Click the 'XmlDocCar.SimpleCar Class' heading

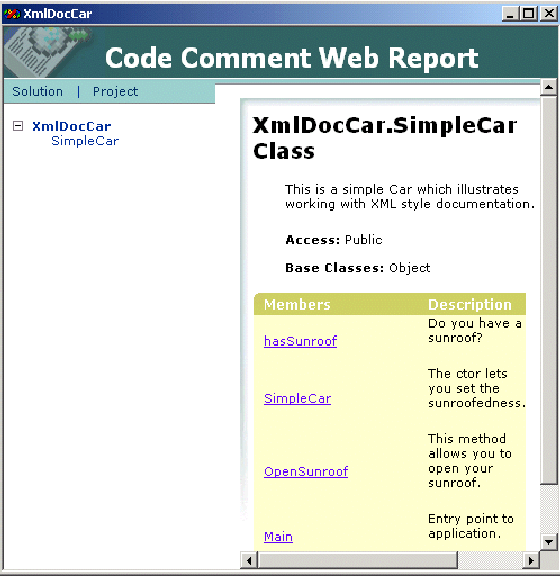point(385,138)
